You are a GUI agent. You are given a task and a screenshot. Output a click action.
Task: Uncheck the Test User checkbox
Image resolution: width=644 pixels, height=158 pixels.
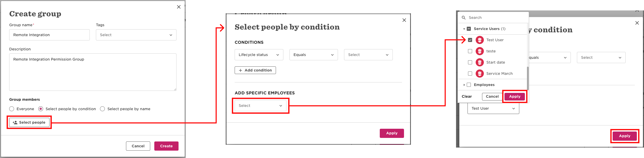[470, 40]
